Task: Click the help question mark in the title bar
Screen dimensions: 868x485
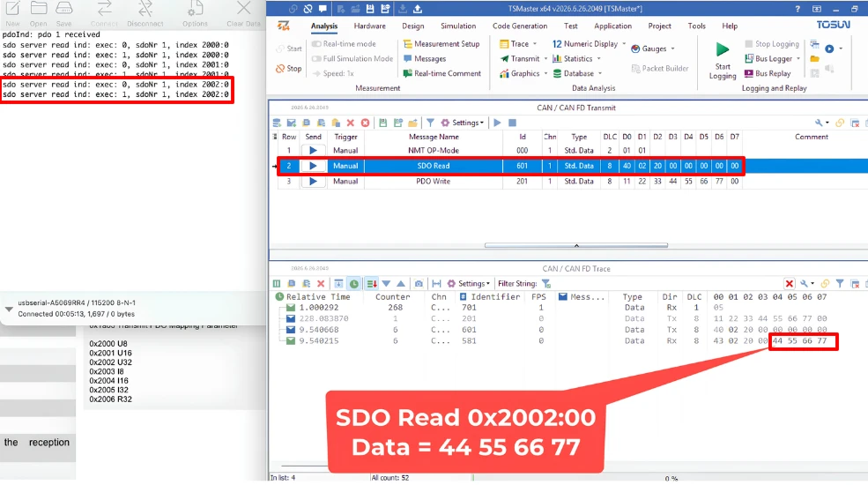Action: (798, 9)
